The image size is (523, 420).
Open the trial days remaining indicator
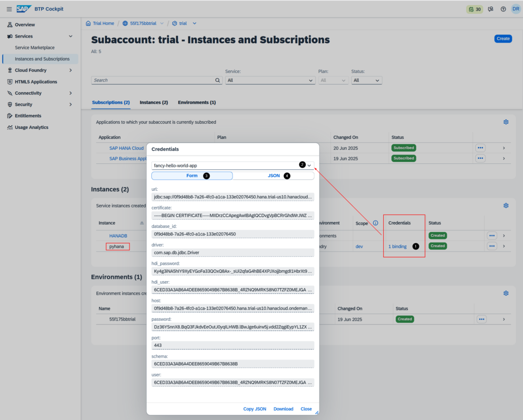point(475,9)
